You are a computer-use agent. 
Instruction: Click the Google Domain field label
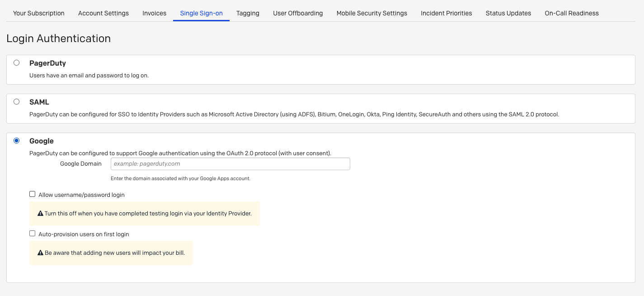point(81,164)
